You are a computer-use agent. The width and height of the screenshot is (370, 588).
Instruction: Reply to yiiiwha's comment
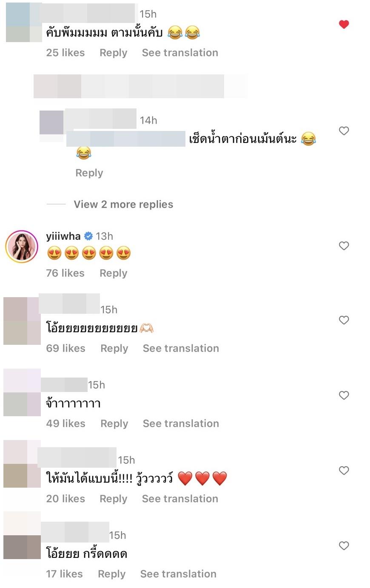tap(114, 273)
